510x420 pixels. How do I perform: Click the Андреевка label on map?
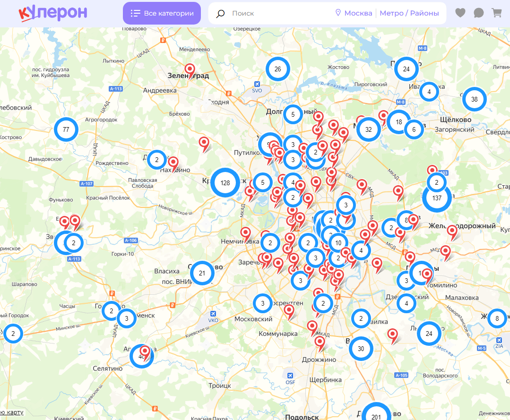[x=160, y=90]
